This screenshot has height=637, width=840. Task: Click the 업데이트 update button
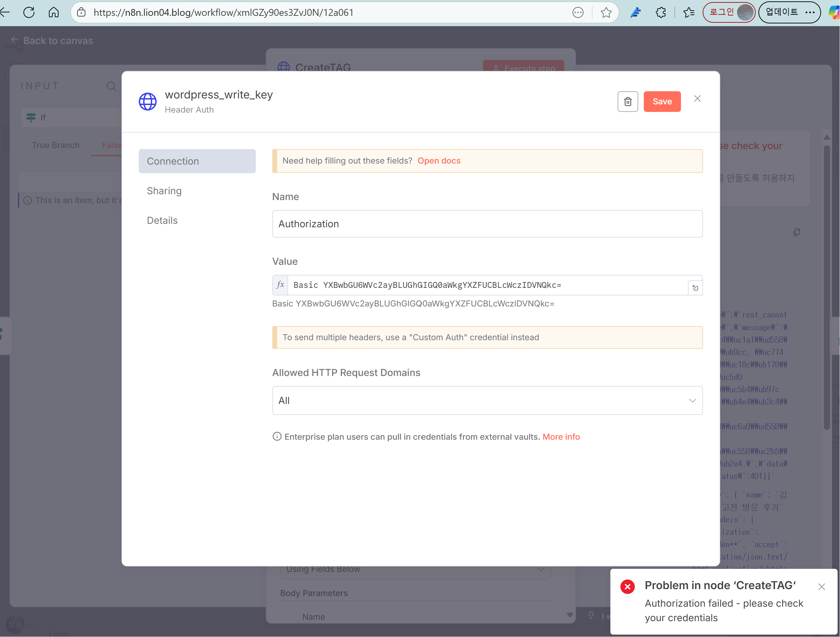tap(789, 12)
